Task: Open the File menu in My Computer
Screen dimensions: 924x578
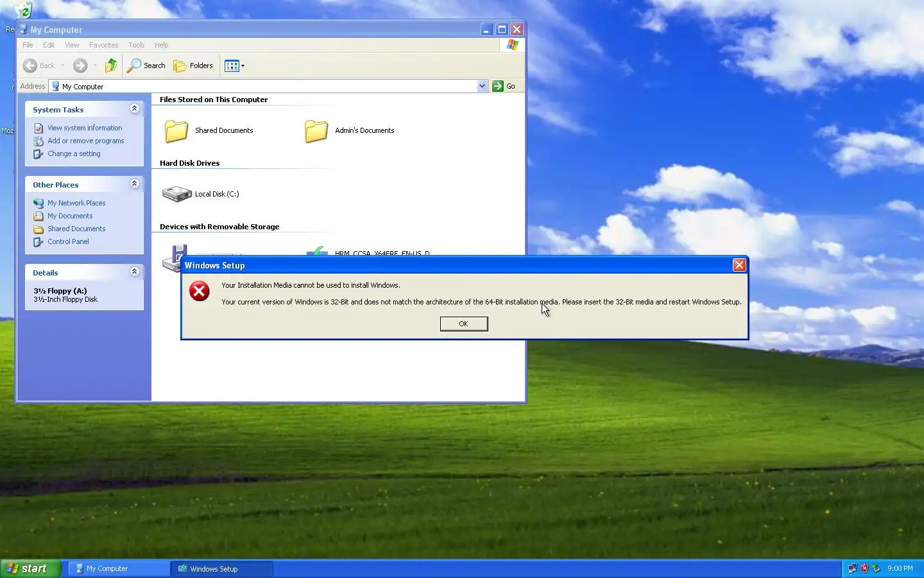Action: click(x=28, y=45)
